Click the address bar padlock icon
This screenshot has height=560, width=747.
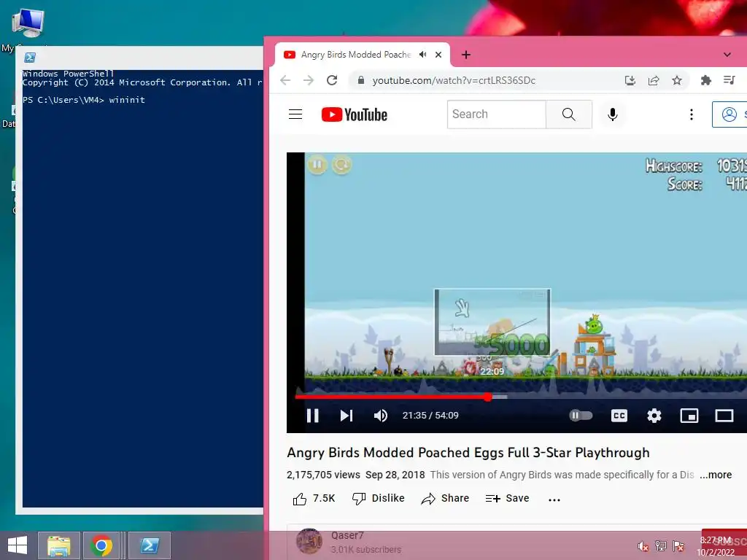[x=361, y=80]
